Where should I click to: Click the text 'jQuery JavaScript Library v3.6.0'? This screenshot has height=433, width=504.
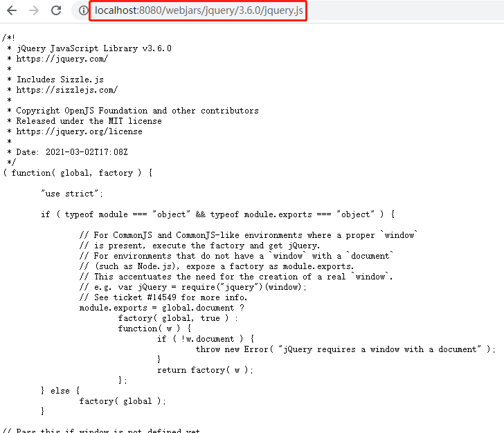94,48
